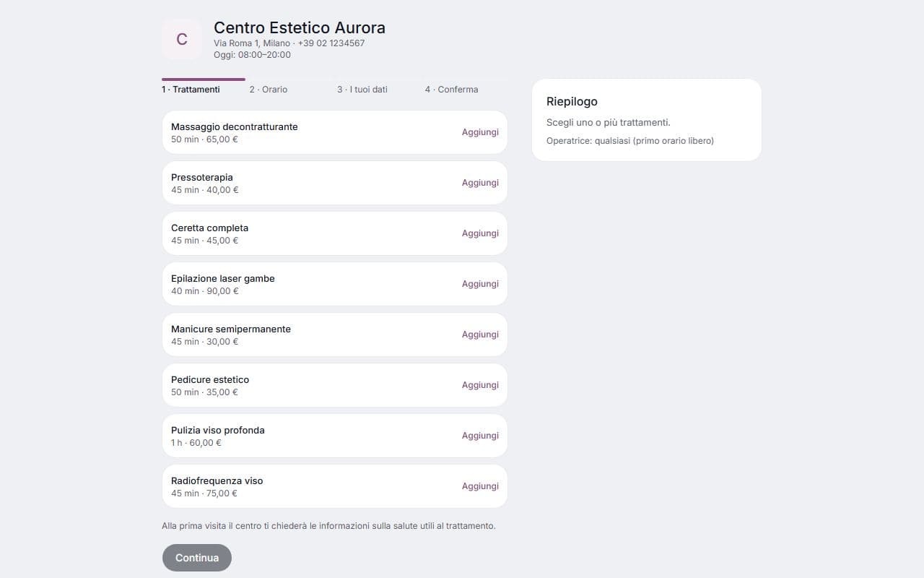Click the Massaggio decontratturante title
Image resolution: width=924 pixels, height=578 pixels.
(x=235, y=126)
